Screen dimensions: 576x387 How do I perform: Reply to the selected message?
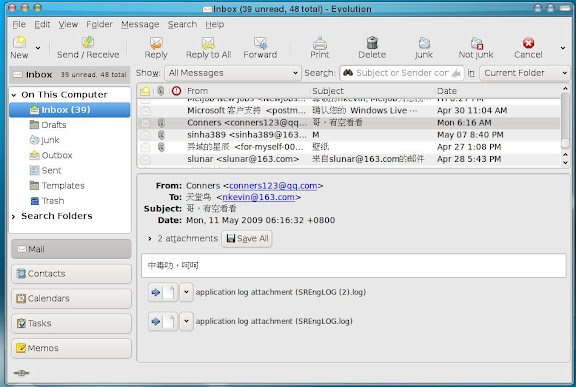(x=156, y=48)
